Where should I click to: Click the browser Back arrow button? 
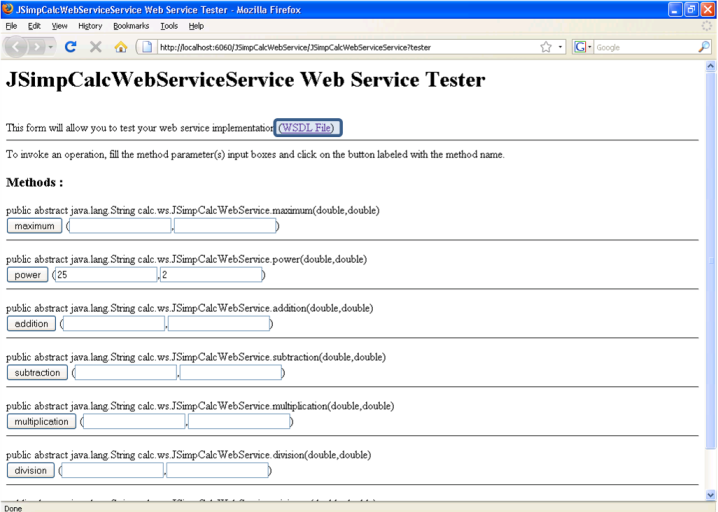[x=18, y=46]
